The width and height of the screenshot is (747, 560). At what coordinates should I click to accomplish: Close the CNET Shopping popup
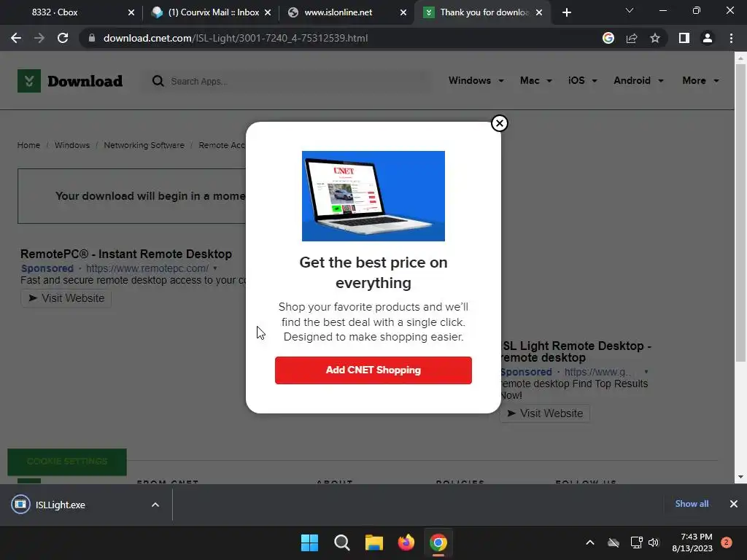(499, 123)
